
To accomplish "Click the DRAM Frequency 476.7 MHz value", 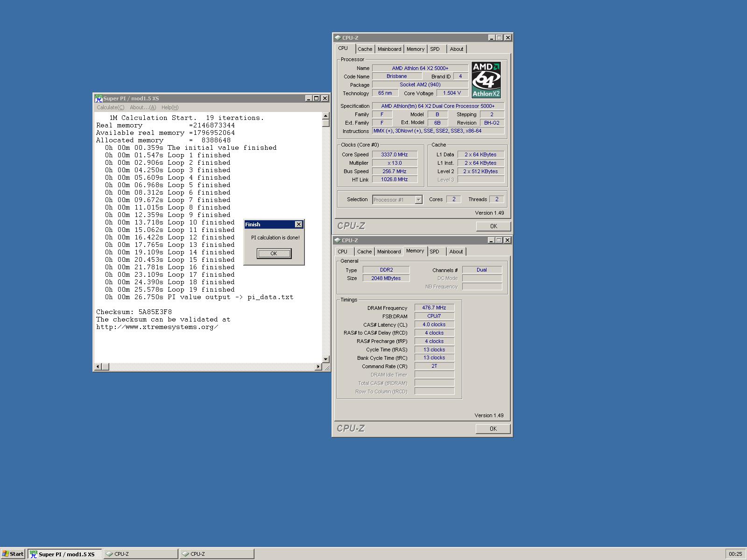I will tap(434, 308).
